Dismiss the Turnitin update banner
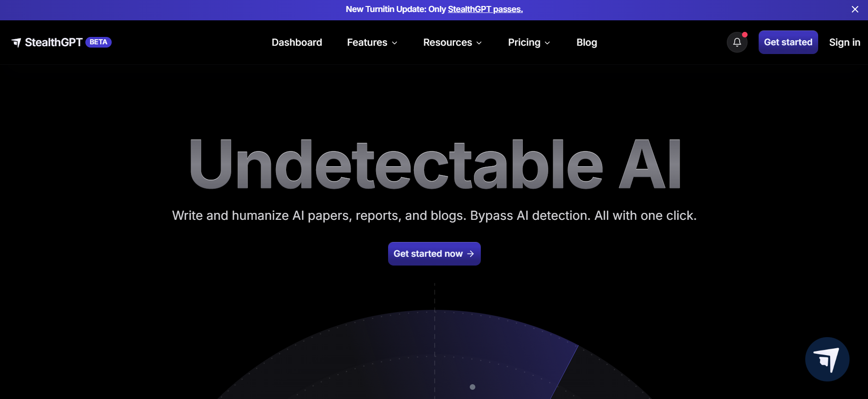Image resolution: width=868 pixels, height=399 pixels. click(x=855, y=9)
